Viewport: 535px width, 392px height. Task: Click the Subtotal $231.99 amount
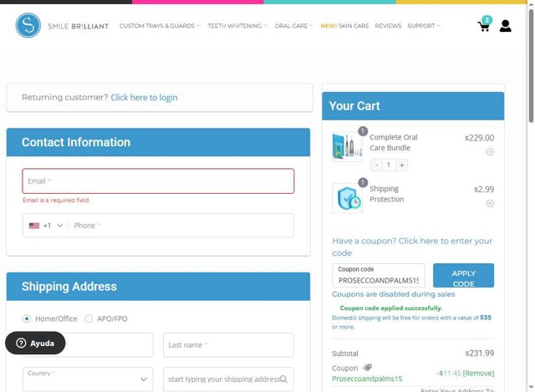coord(479,353)
